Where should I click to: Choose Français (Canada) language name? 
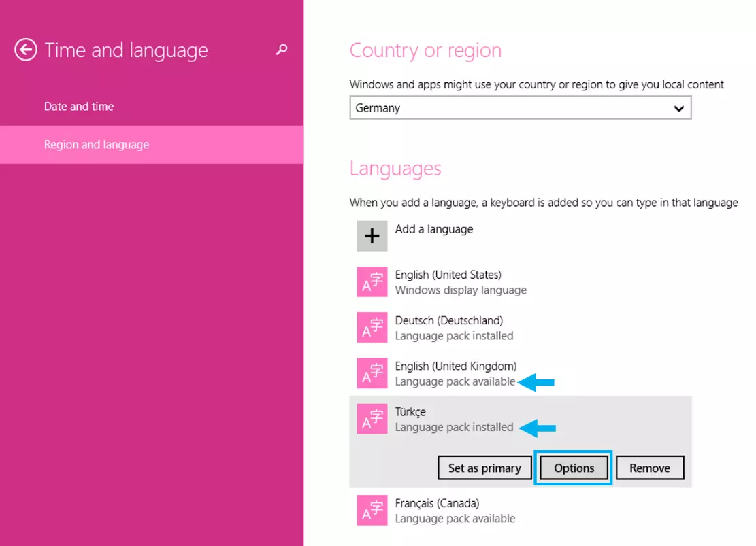(437, 504)
